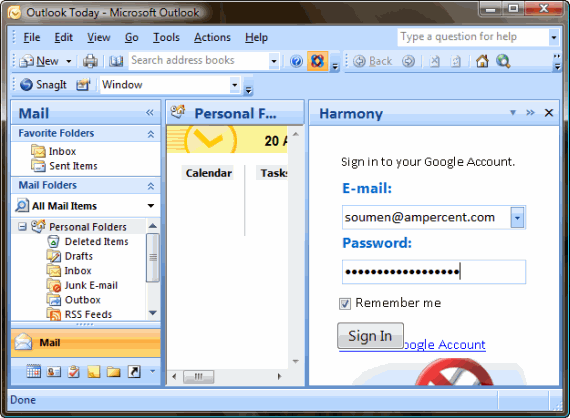The image size is (570, 418).
Task: Expand the Search address books dropdown
Action: tap(274, 61)
